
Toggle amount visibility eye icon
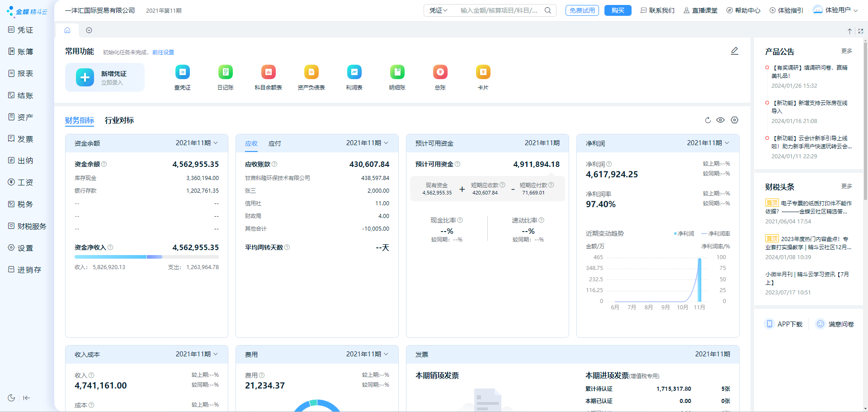click(721, 120)
